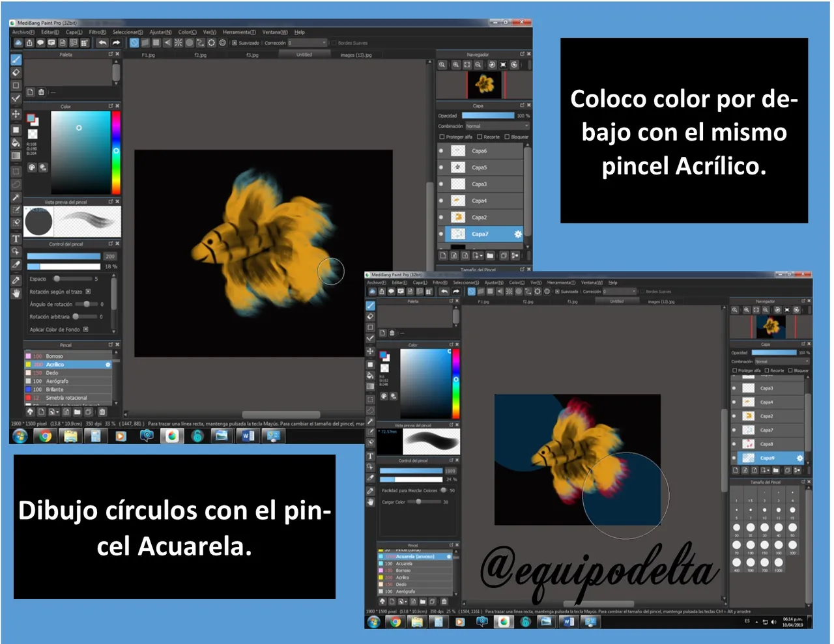Viewport: 834px width, 644px height.
Task: Click canvas horizontal scrollbar in upper-left window
Action: (x=280, y=414)
